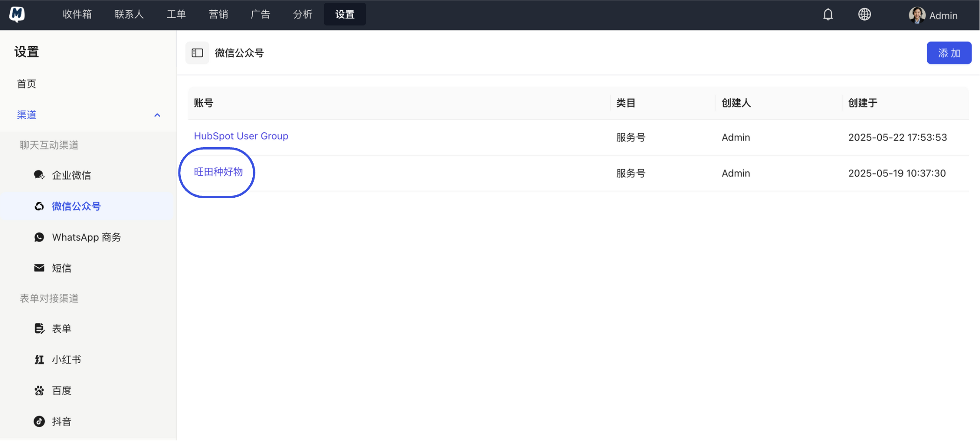This screenshot has width=980, height=444.
Task: Open the 企业微信 channel icon
Action: pos(39,174)
